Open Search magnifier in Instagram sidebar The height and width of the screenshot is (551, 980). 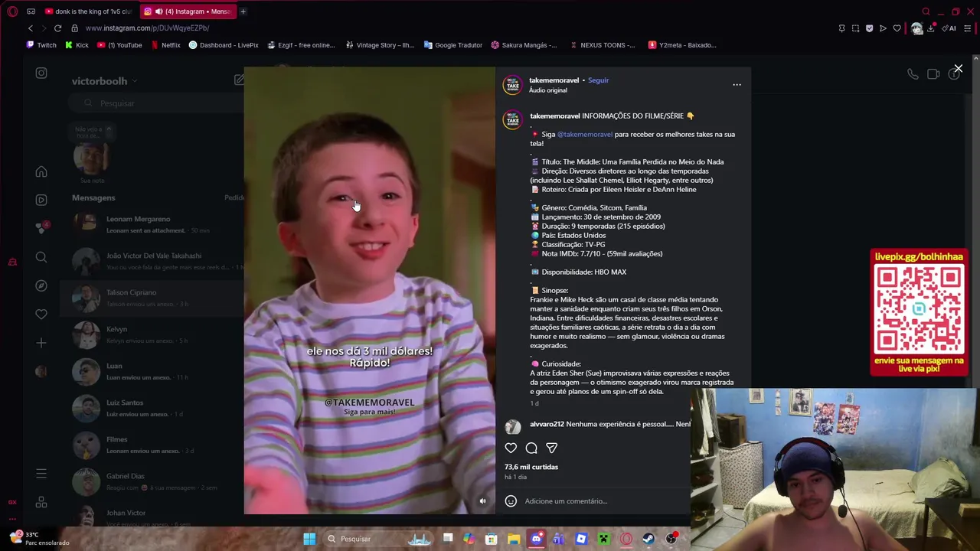(x=41, y=257)
